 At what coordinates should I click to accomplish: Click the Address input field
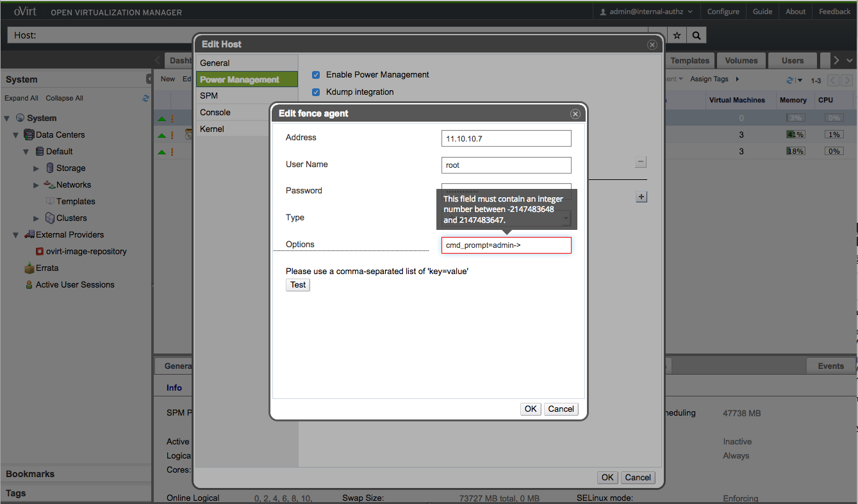(506, 138)
